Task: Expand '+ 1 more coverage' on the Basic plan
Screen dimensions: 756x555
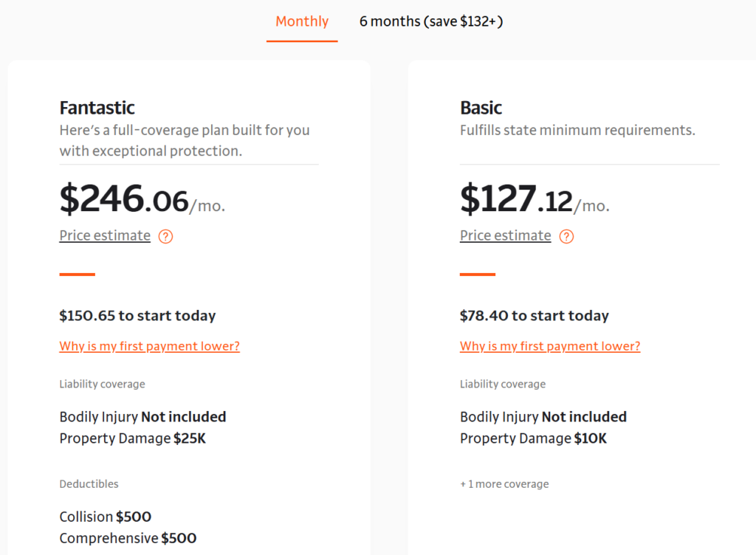Action: [503, 484]
